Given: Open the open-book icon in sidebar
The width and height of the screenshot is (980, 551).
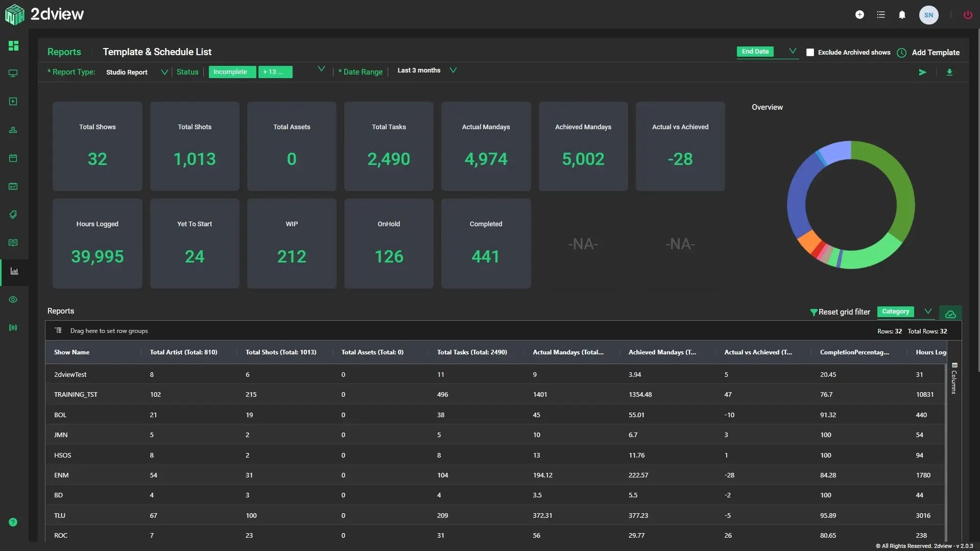Looking at the screenshot, I should 13,243.
